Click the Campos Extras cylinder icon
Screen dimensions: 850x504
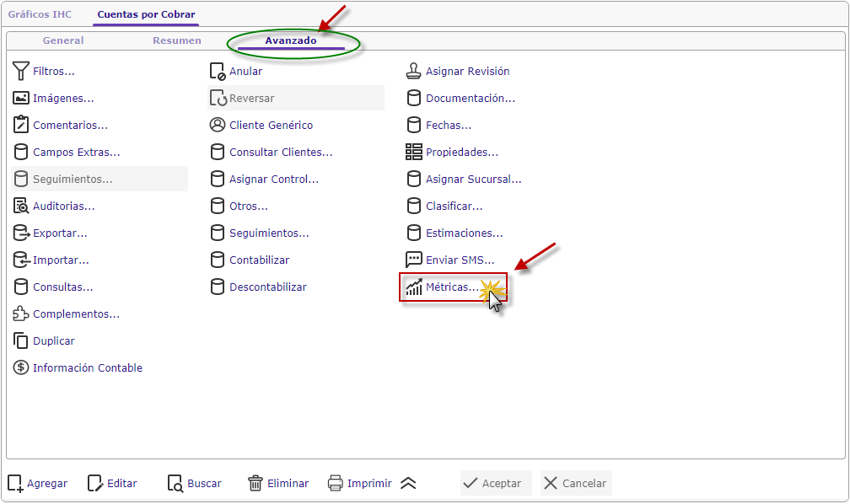click(x=20, y=152)
